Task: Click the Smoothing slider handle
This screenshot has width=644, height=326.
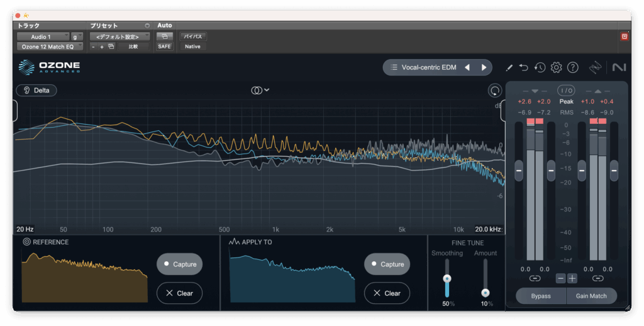Action: coord(447,278)
